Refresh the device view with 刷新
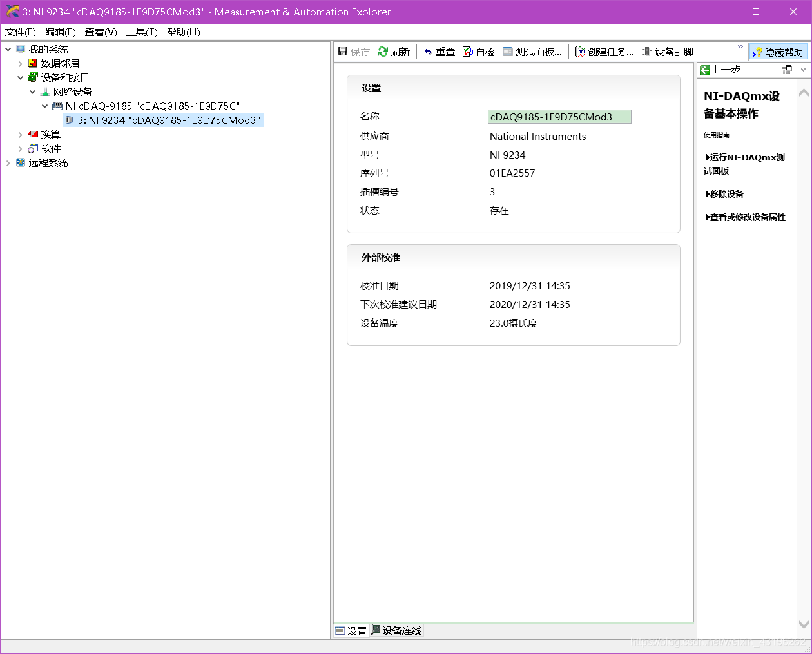 coord(394,52)
